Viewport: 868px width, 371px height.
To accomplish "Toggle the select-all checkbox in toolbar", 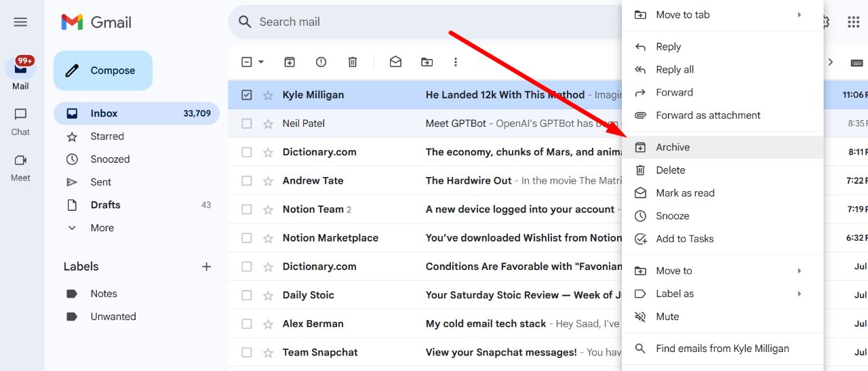I will 247,62.
